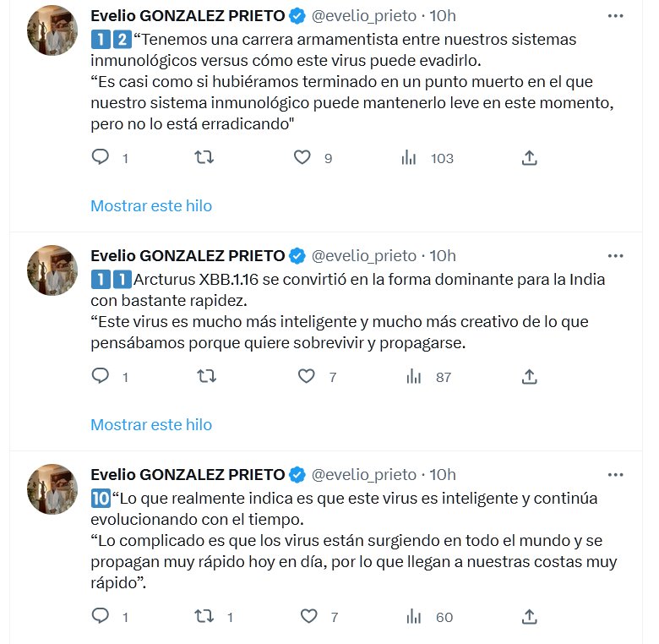Open more options on Arcturus tweet
659x644 pixels.
615,255
